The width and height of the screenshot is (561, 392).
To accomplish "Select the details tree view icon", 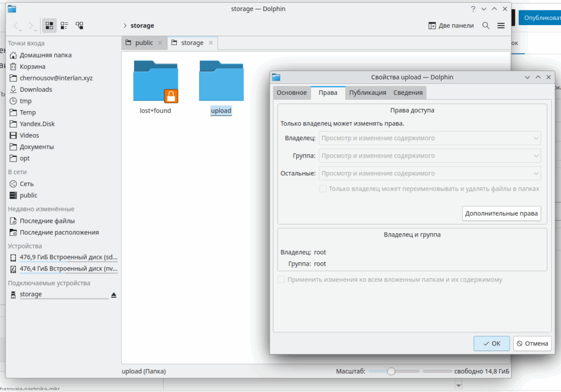I will tap(80, 26).
